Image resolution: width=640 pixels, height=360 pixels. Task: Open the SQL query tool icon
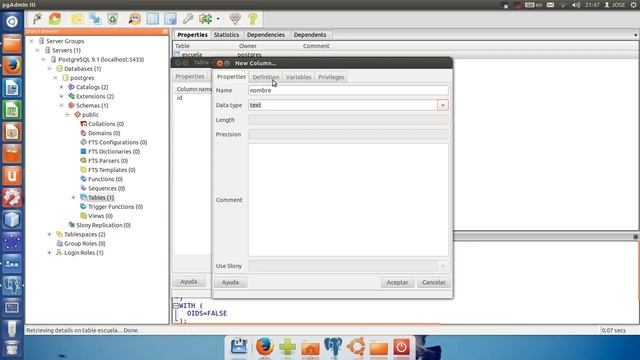[x=135, y=18]
